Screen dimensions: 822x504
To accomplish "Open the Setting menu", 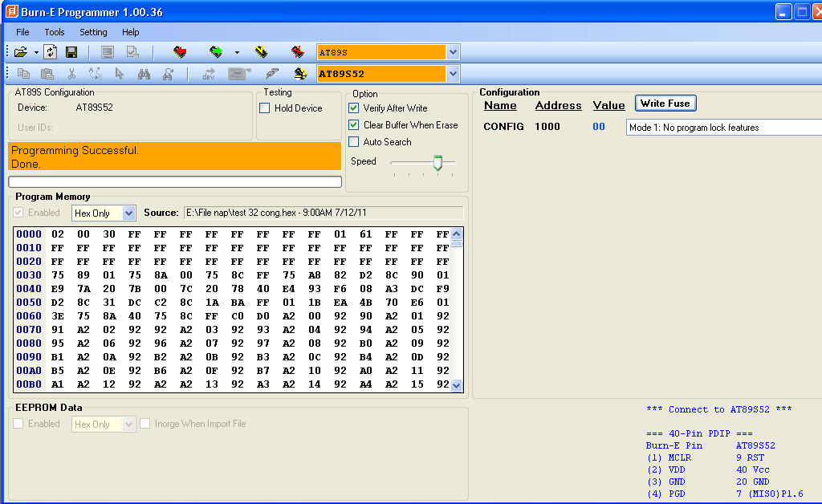I will (x=93, y=32).
